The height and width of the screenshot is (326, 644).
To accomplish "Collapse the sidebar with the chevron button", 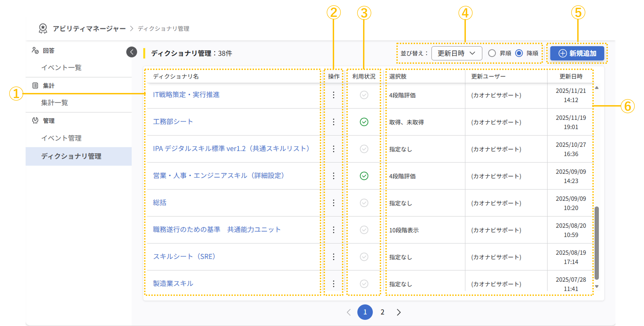I will pyautogui.click(x=132, y=52).
